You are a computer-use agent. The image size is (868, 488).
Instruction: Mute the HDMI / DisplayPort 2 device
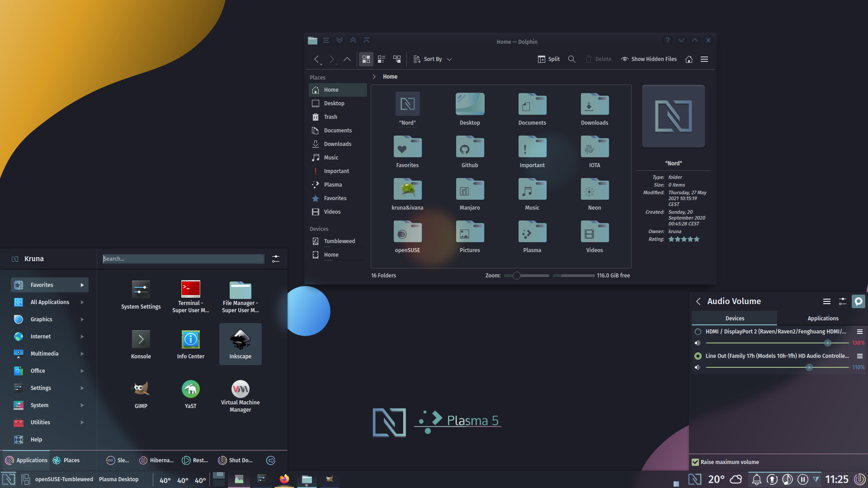698,343
